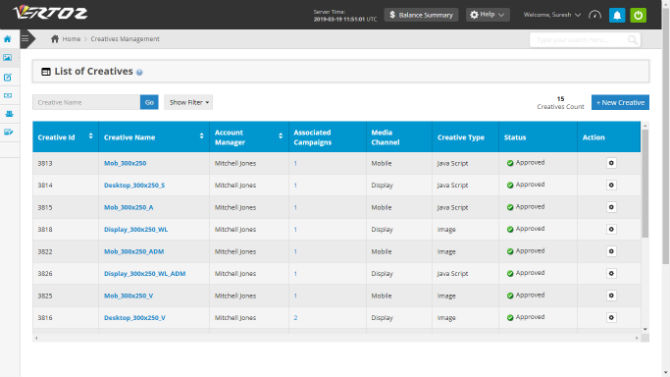Click the help info icon beside List of Creatives
Screen dimensions: 670x377
point(139,72)
